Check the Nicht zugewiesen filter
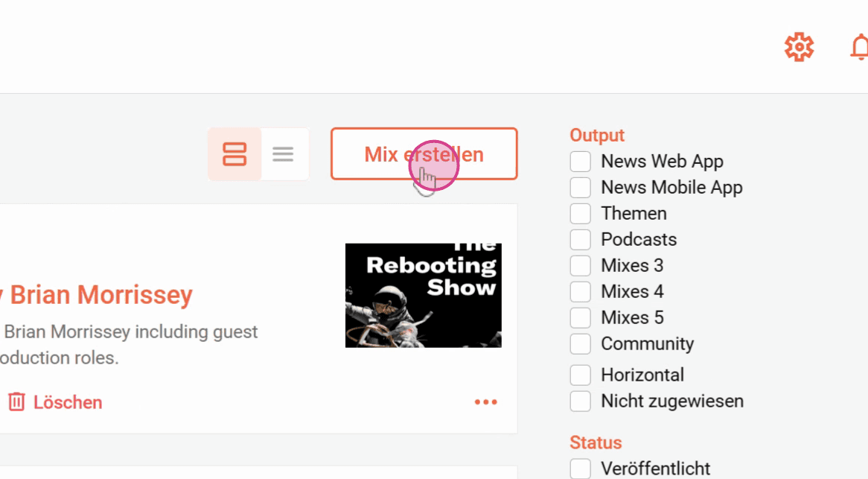 (580, 401)
